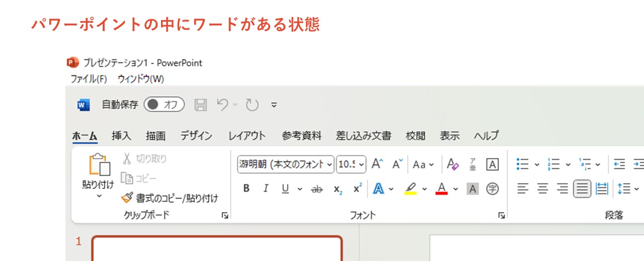
Task: Click the Redo icon
Action: click(252, 105)
